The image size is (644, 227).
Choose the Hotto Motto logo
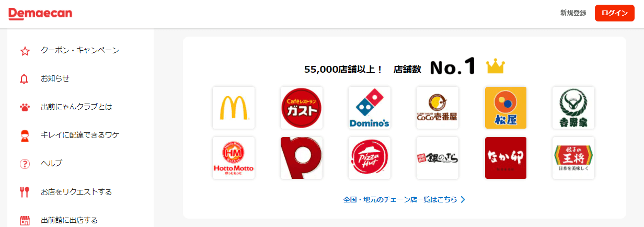234,158
